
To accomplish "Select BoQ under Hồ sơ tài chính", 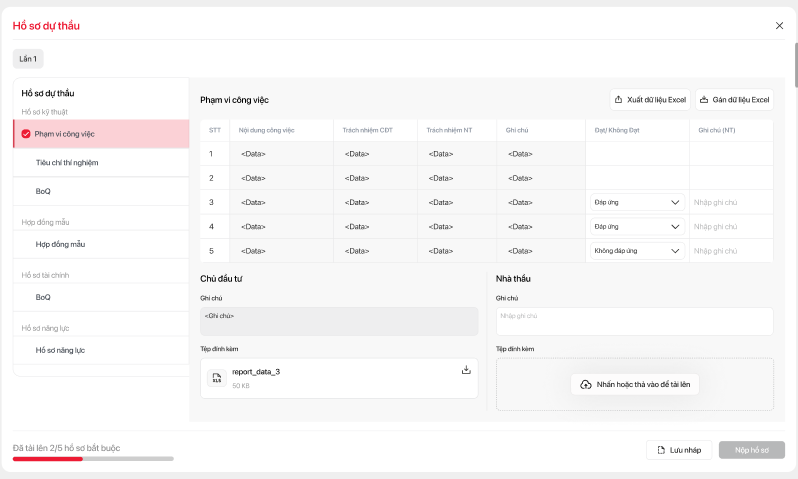I will point(43,297).
